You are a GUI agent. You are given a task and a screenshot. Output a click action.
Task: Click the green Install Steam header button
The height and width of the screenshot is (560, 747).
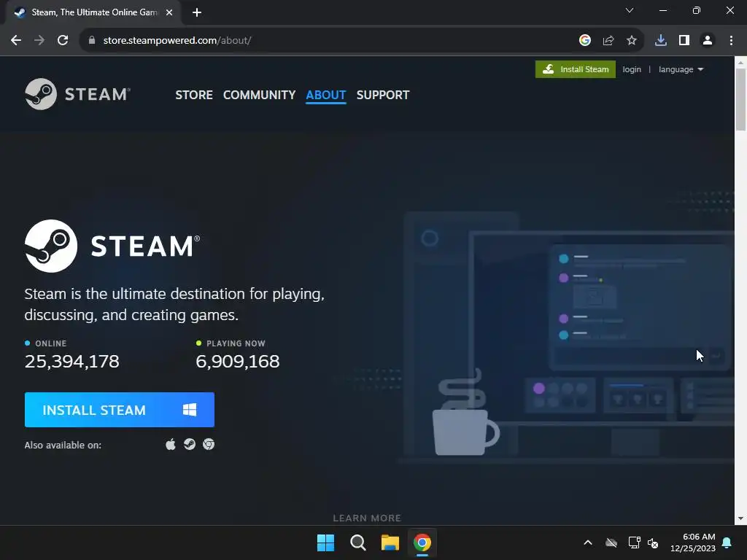point(576,69)
